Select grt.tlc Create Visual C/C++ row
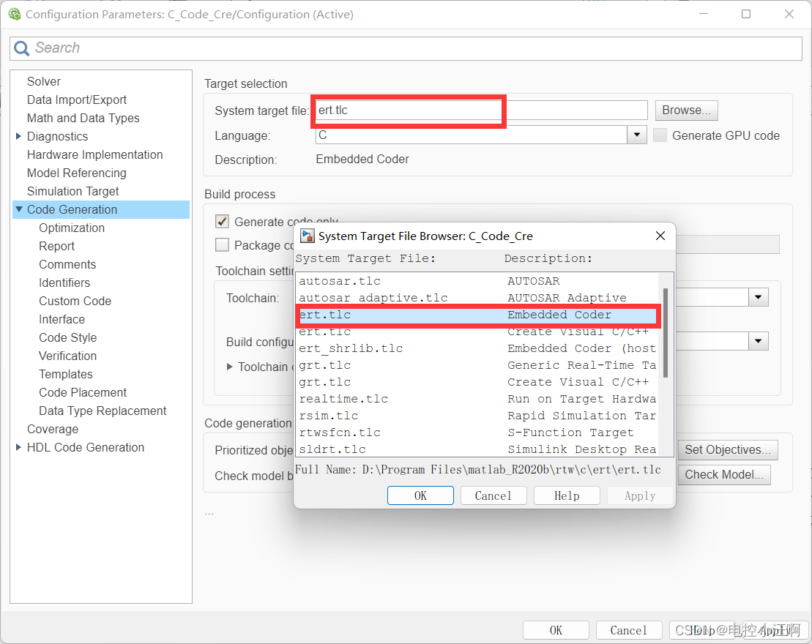The height and width of the screenshot is (644, 812). (477, 382)
